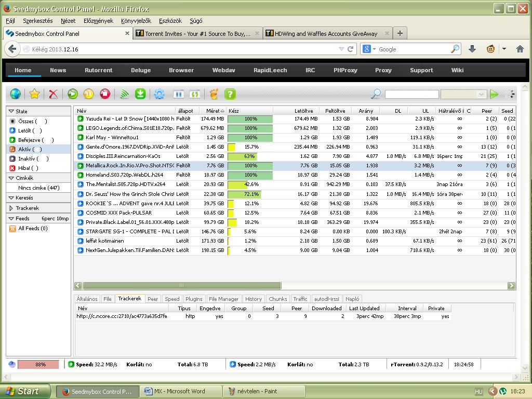Screen dimensions: 532x399
Task: Click the orange paw toolbar icon
Action: (x=214, y=94)
